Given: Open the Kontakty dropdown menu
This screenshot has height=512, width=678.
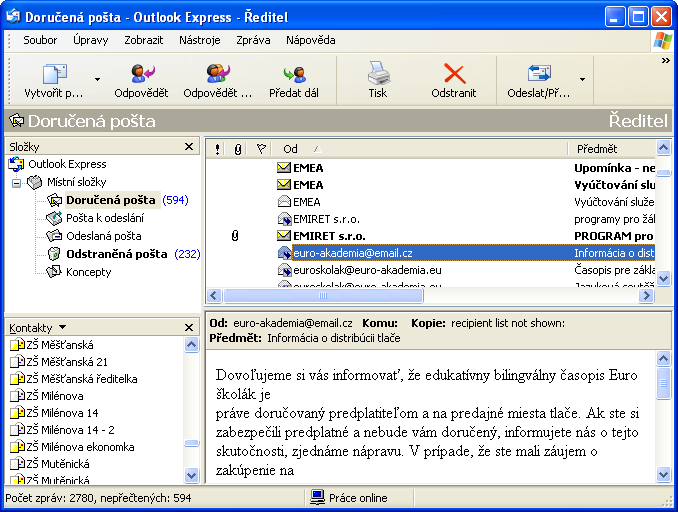Looking at the screenshot, I should click(62, 327).
